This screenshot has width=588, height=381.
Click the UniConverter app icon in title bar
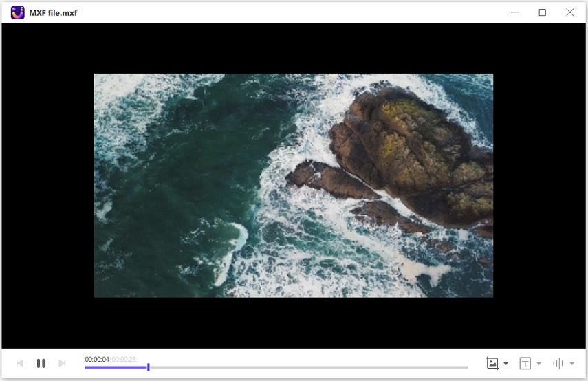tap(18, 12)
